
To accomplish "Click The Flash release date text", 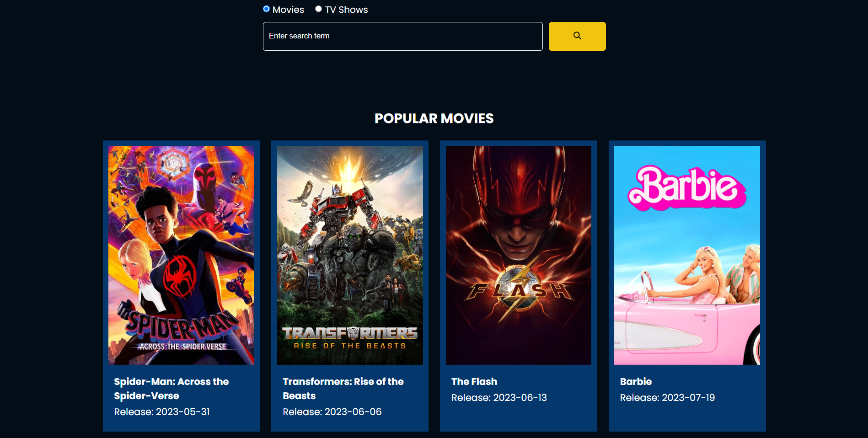I will pyautogui.click(x=499, y=397).
